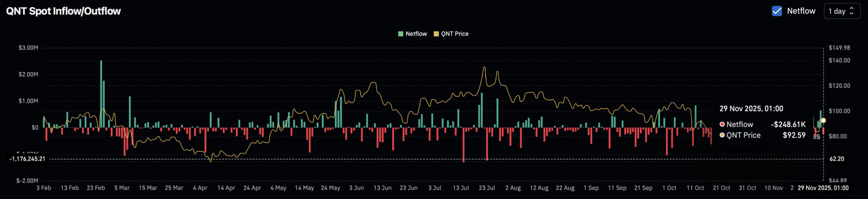
Task: Click the 14 May date label
Action: click(x=304, y=188)
